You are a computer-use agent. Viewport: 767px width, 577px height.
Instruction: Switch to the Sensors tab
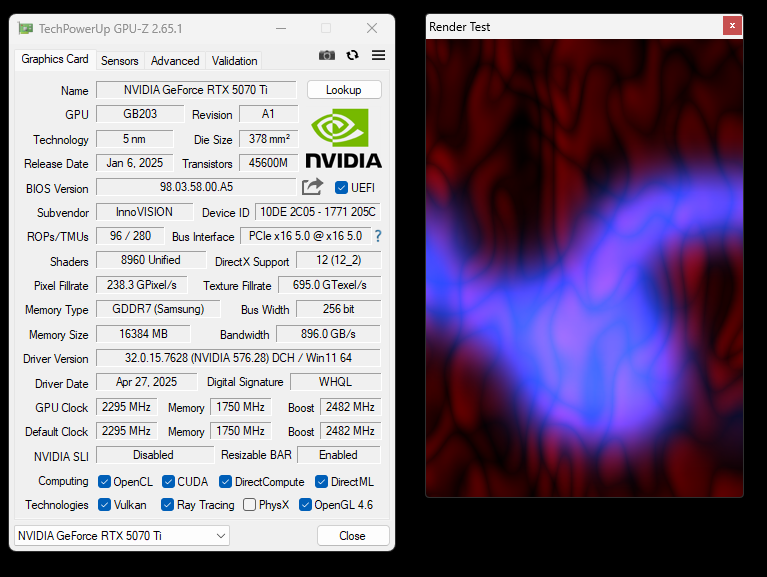tap(120, 61)
